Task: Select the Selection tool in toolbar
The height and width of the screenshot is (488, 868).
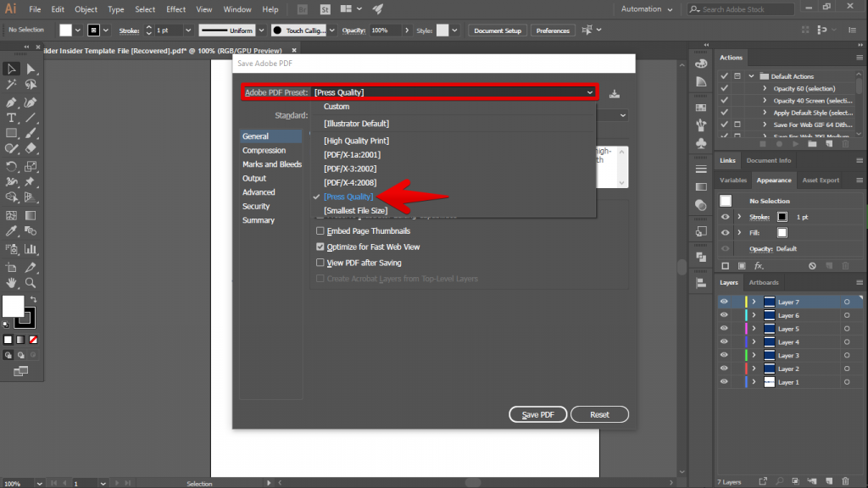Action: click(10, 69)
